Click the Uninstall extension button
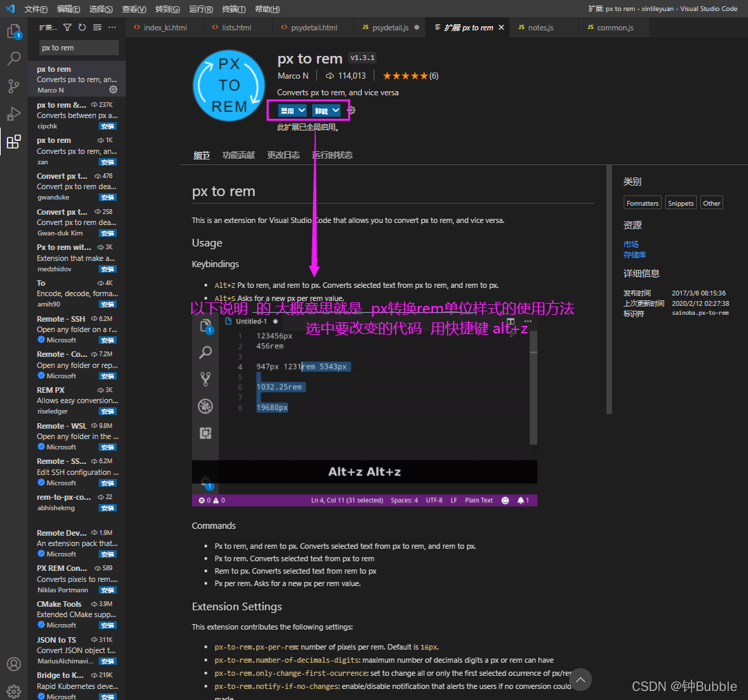 (x=322, y=110)
